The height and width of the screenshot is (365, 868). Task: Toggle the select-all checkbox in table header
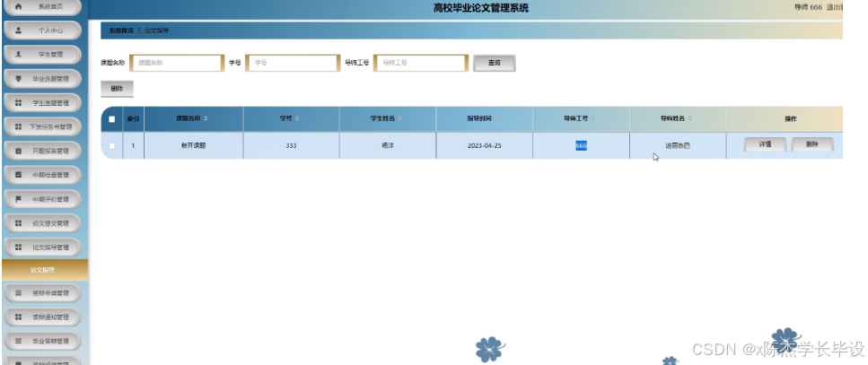pos(112,119)
